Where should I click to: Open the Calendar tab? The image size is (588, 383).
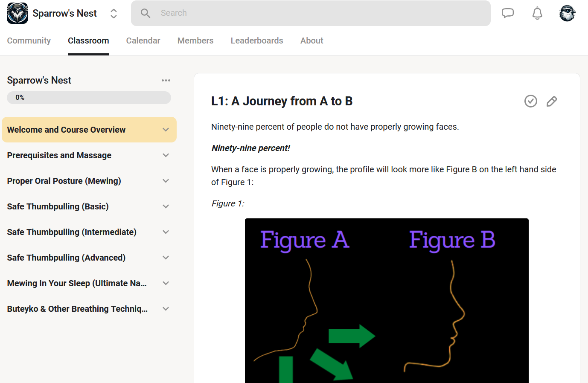pos(143,41)
